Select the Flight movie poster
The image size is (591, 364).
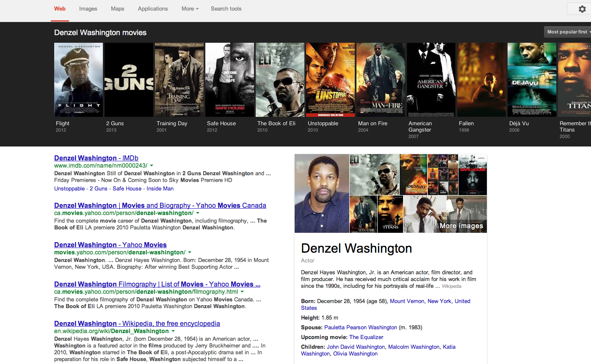(x=78, y=80)
